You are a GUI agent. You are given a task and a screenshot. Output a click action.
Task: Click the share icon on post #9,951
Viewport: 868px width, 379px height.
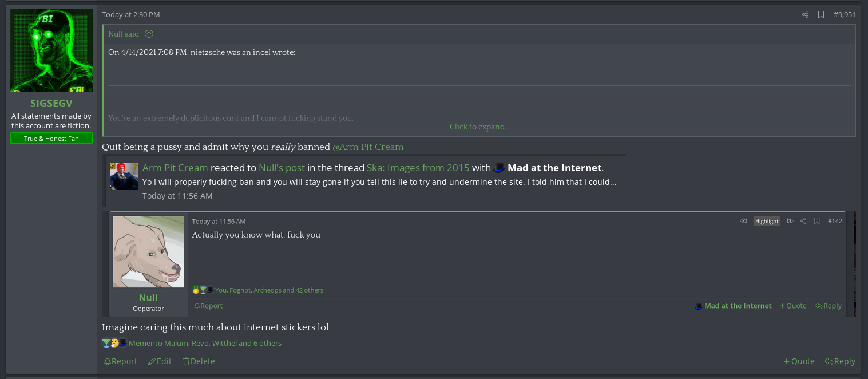[x=805, y=14]
